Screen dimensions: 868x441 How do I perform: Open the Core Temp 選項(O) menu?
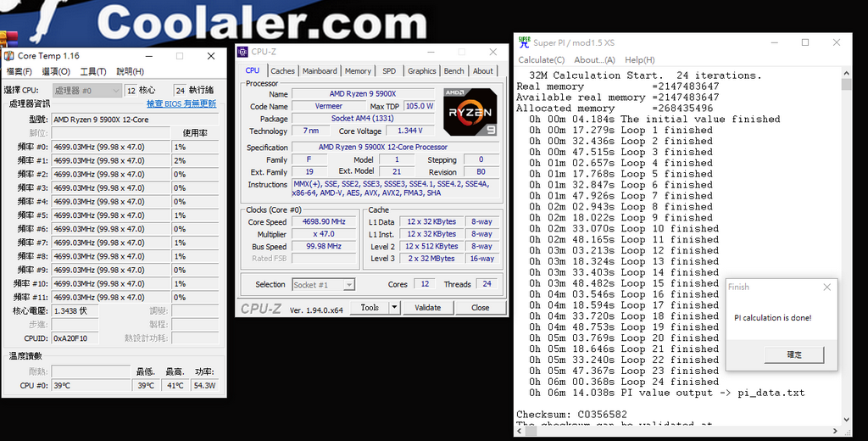(x=56, y=71)
